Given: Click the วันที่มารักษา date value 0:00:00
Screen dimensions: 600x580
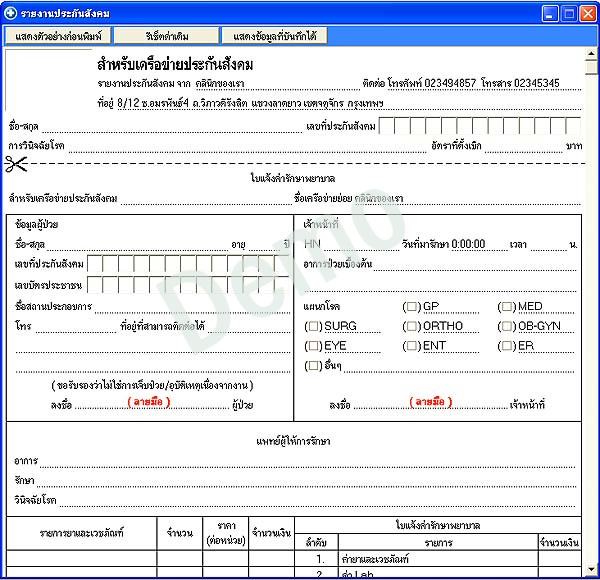Looking at the screenshot, I should [468, 244].
